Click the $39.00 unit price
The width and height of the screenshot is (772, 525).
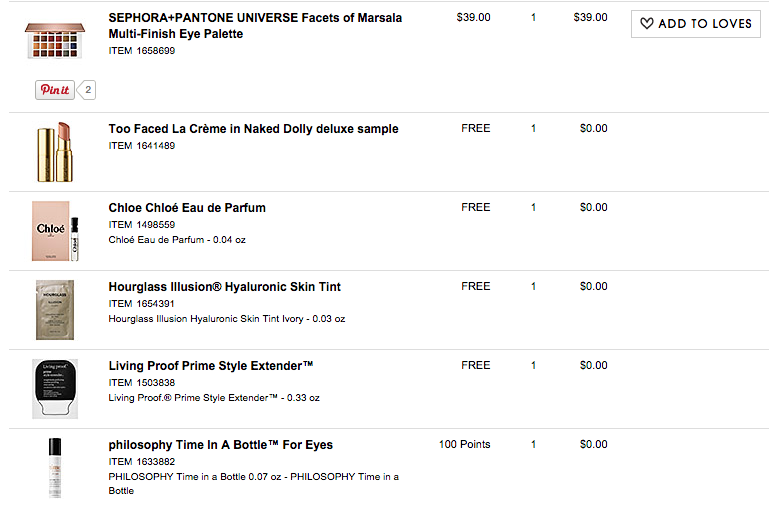coord(474,17)
